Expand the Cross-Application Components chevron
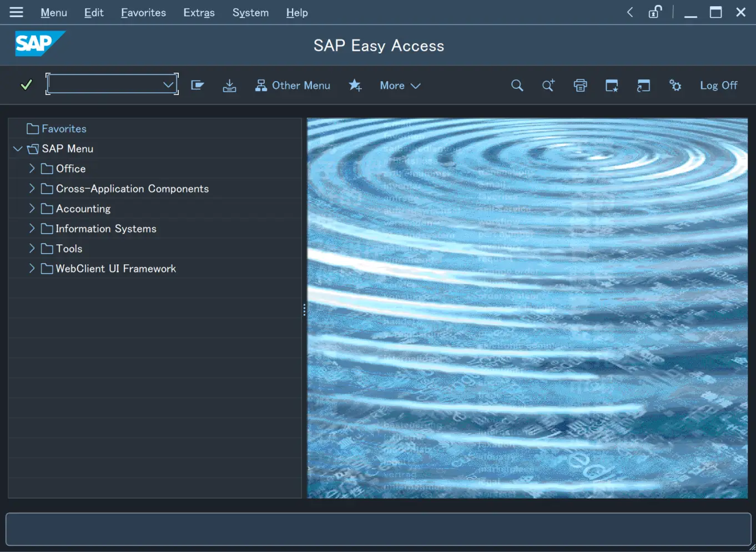756x552 pixels. coord(32,188)
